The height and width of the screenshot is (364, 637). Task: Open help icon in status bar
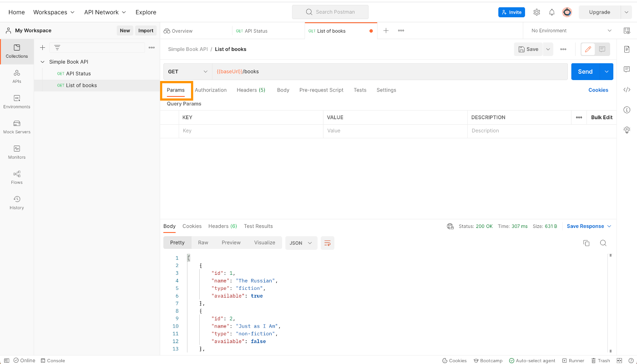tap(631, 360)
